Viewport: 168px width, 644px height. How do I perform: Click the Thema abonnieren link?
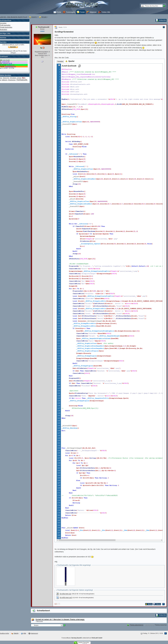[x=136, y=625]
